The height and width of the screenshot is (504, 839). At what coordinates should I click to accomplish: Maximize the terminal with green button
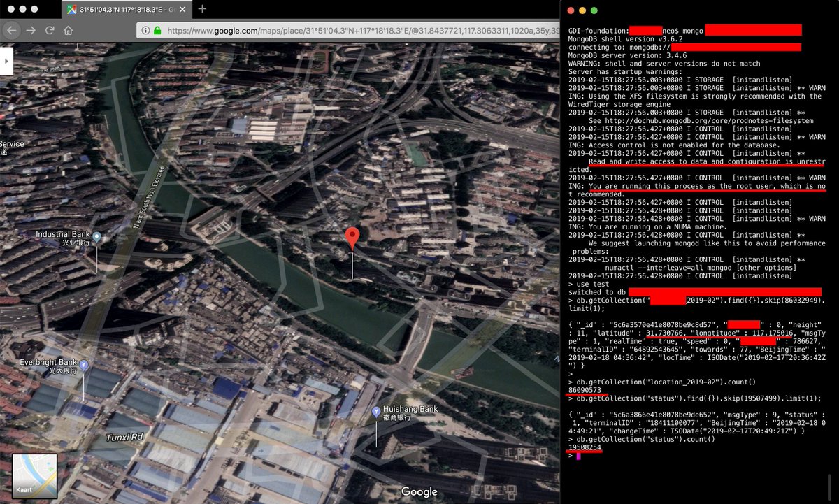(594, 10)
